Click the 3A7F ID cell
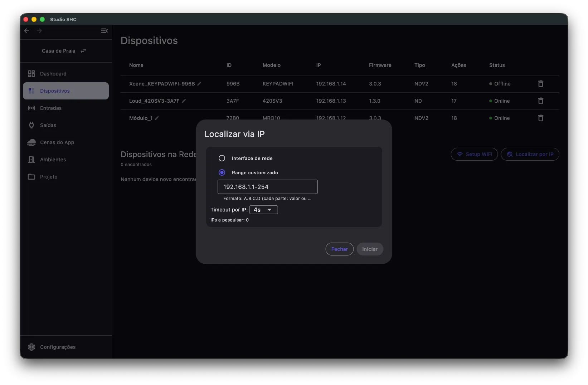 tap(233, 101)
